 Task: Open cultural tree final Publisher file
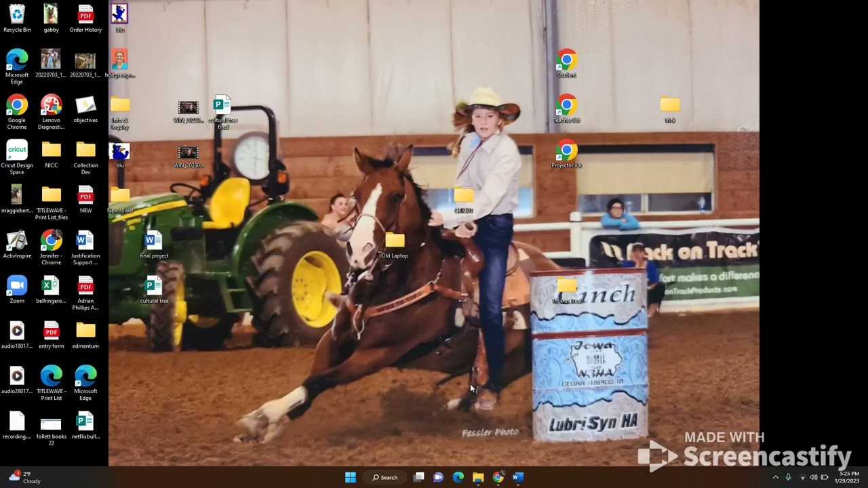pyautogui.click(x=222, y=112)
